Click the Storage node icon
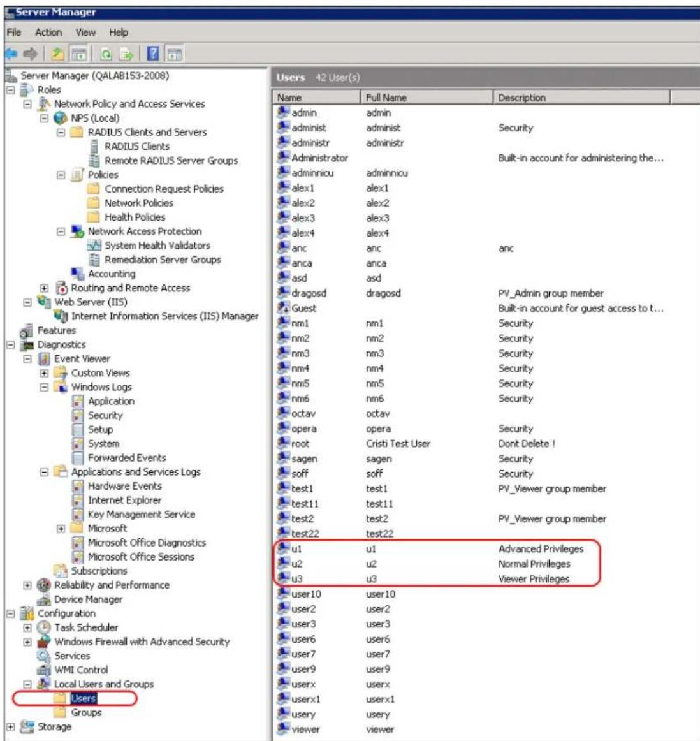This screenshot has height=741, width=700. pos(27,726)
